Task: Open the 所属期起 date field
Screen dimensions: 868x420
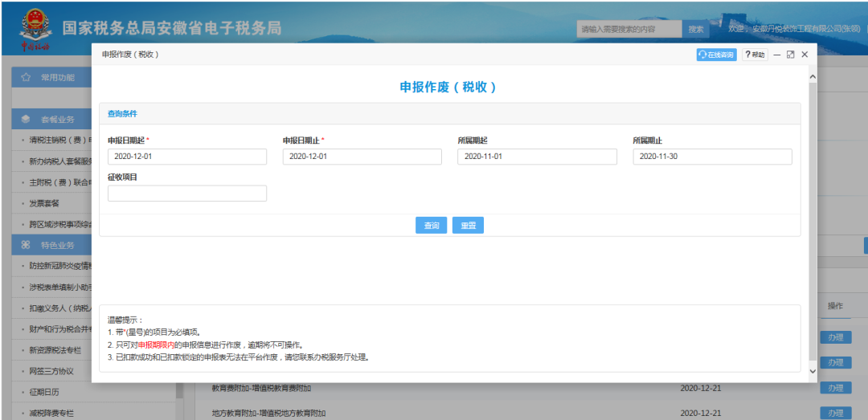Action: 537,157
